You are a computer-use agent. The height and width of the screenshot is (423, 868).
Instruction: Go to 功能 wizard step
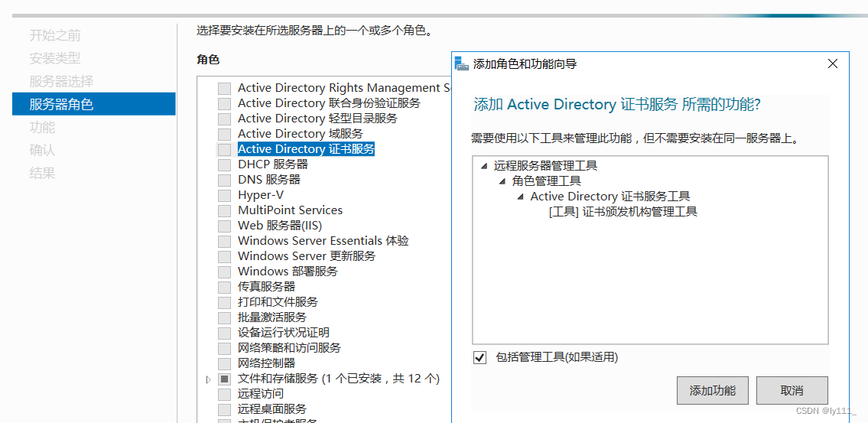[x=42, y=127]
